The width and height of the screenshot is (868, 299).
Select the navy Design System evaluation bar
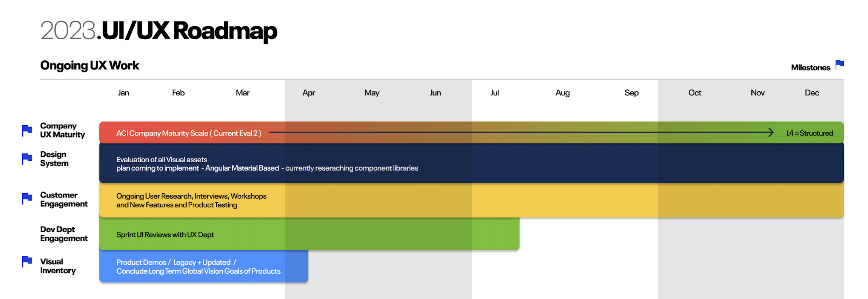coord(471,163)
